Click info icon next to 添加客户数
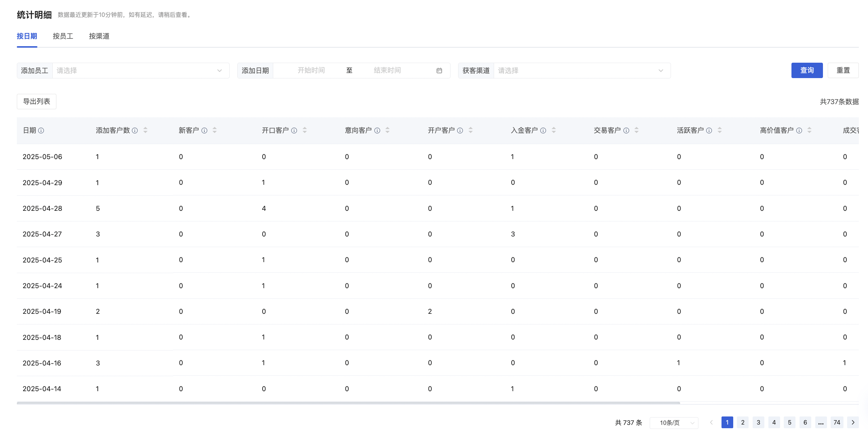Viewport: 868px width, 437px height. (135, 131)
